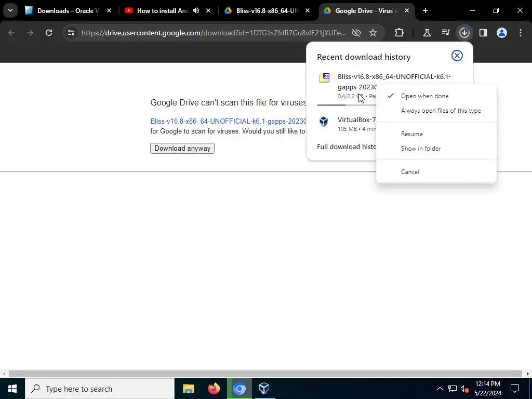Click the crossed-eye tracking protection icon
The image size is (532, 399).
tap(356, 33)
